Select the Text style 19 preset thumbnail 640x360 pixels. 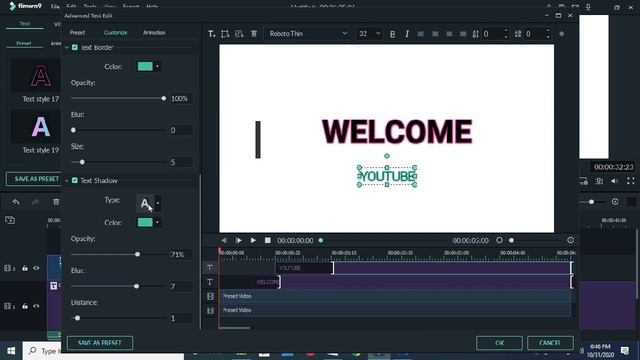[x=36, y=127]
